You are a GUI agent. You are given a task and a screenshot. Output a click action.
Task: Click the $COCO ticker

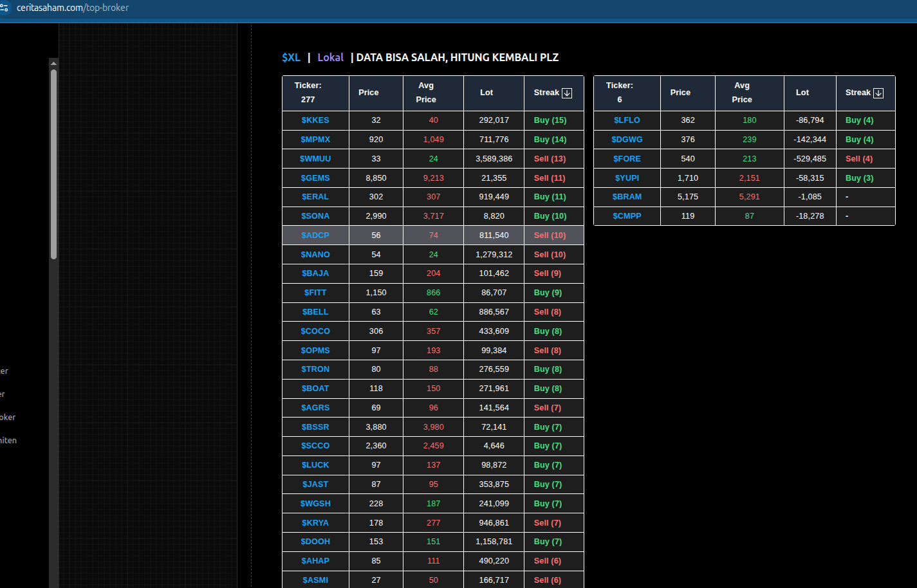(x=315, y=331)
